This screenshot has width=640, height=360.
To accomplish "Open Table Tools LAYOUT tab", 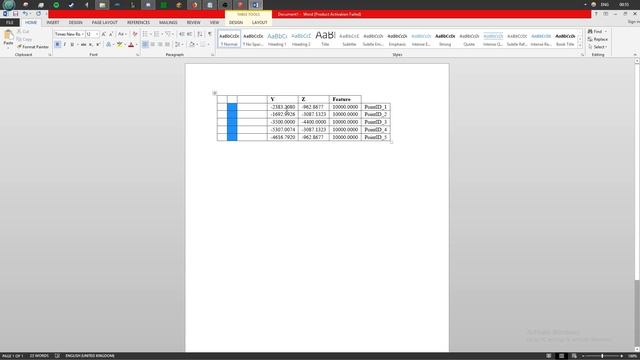I will point(260,22).
